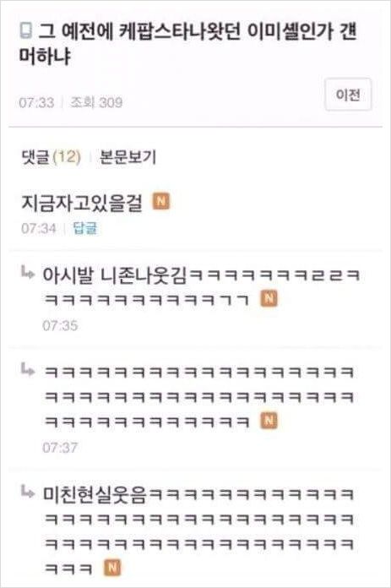Click the N badge on the 07:37 reply

coord(269,421)
